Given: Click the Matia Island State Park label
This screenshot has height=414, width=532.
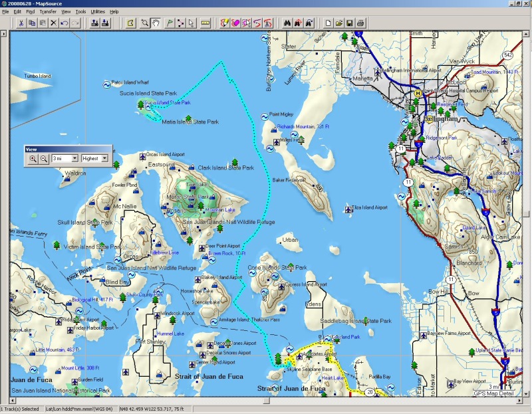Looking at the screenshot, I should pos(190,122).
